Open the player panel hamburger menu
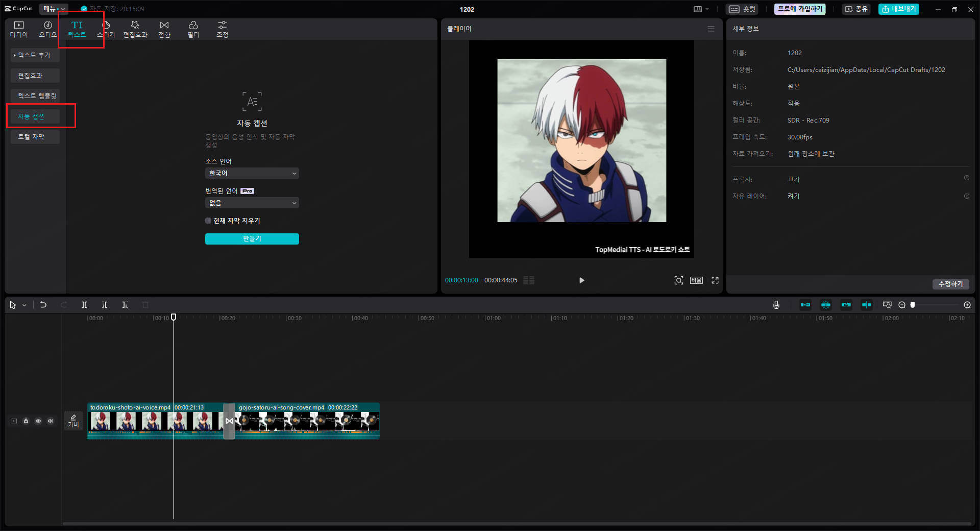980x531 pixels. [711, 29]
